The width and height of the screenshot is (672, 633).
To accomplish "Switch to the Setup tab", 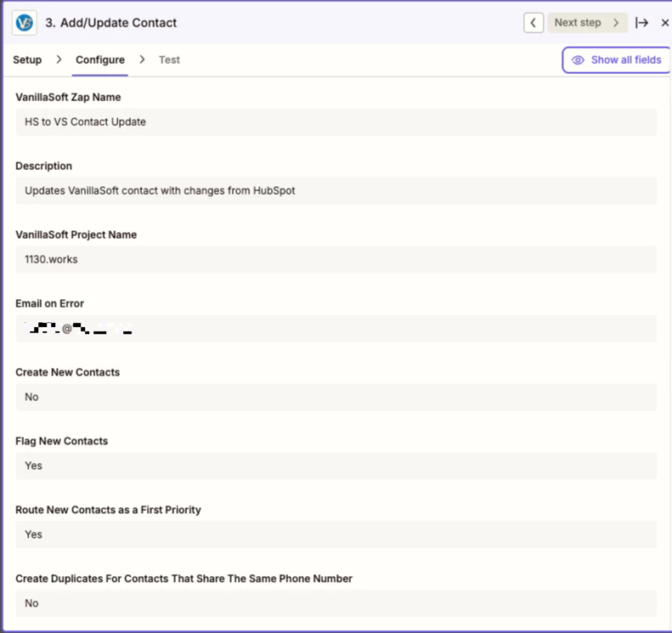I will coord(27,60).
